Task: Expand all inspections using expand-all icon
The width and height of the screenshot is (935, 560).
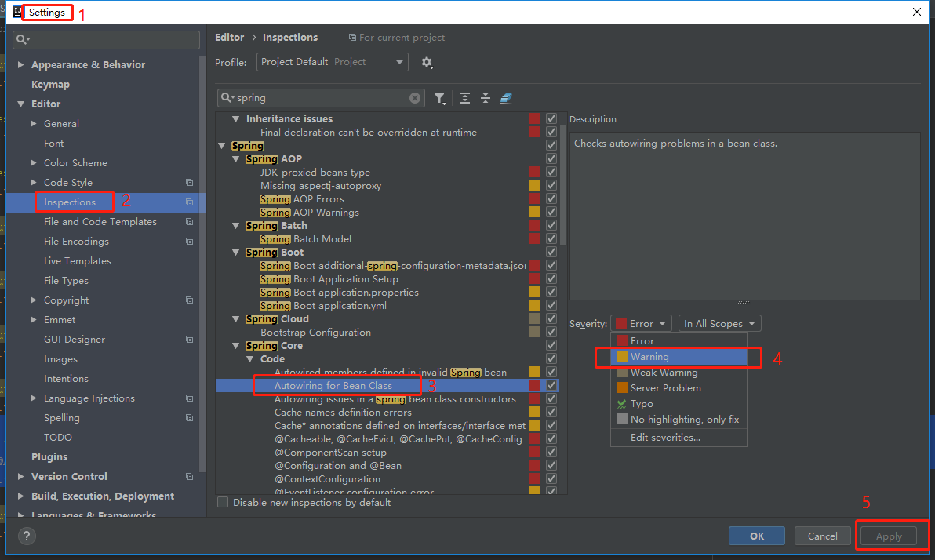Action: [x=464, y=98]
